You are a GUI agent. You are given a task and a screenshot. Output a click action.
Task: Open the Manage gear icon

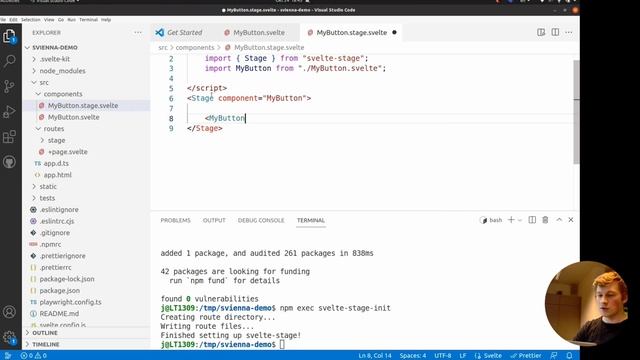click(x=9, y=337)
